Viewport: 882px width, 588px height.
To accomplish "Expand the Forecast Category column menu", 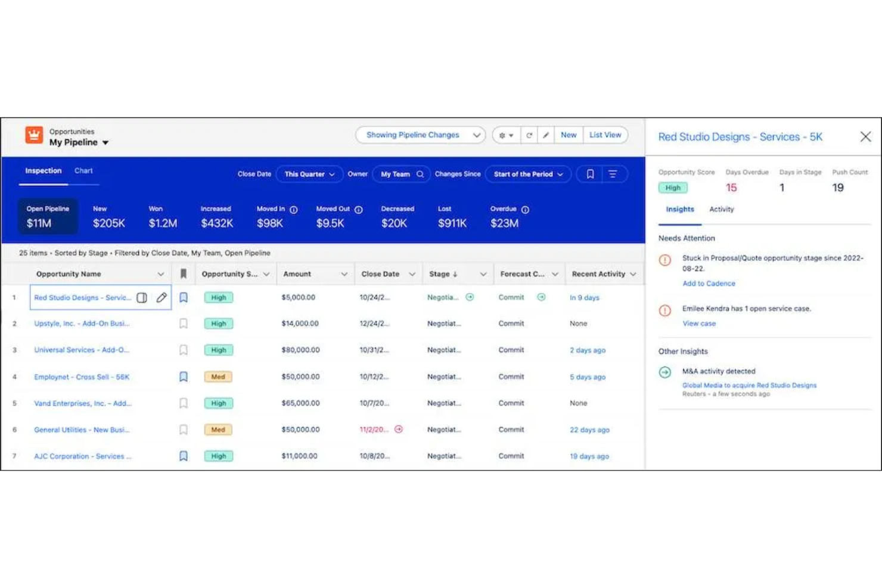I will tap(554, 274).
